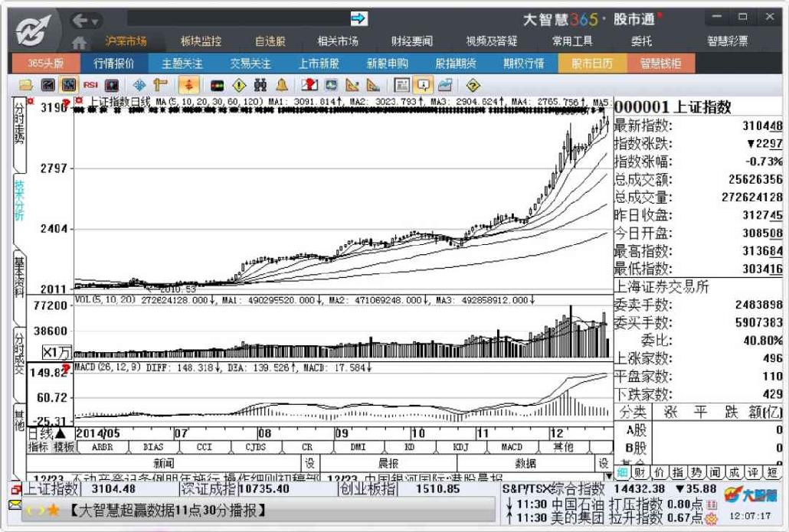Select the 财 tab in the right panel
Viewport: 789px width, 532px height.
640,472
